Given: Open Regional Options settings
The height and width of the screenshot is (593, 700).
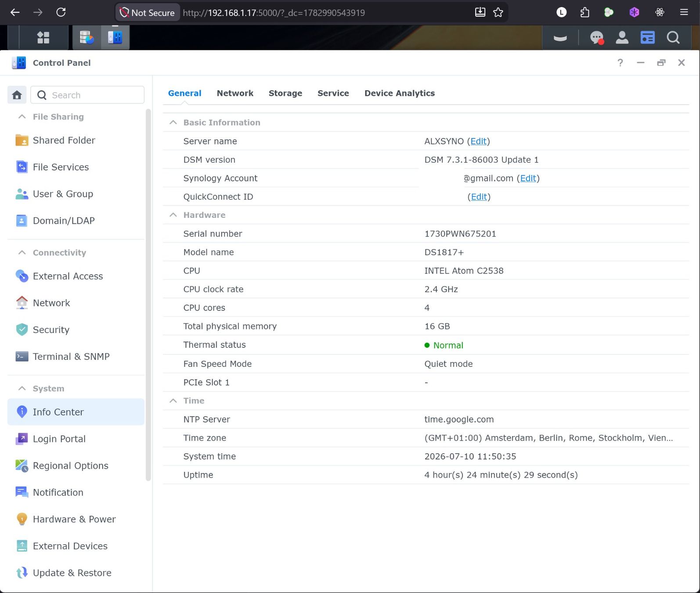Looking at the screenshot, I should (x=76, y=465).
